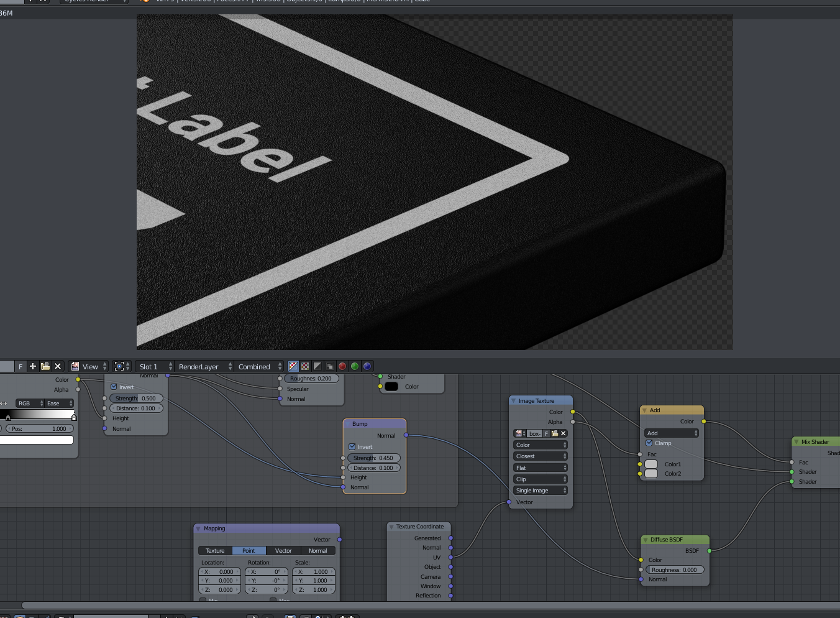Image resolution: width=840 pixels, height=618 pixels.
Task: Toggle Min checkbox in Mapping node
Action: point(203,600)
